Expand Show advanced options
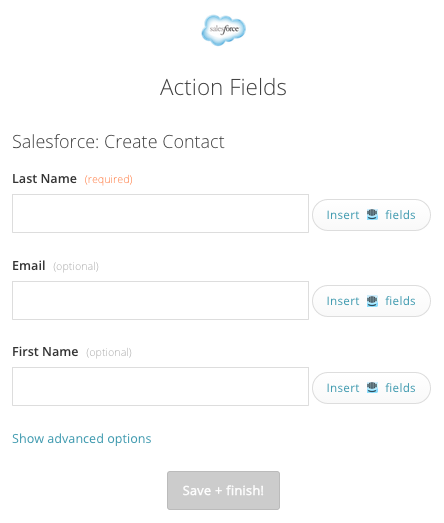 pos(82,439)
